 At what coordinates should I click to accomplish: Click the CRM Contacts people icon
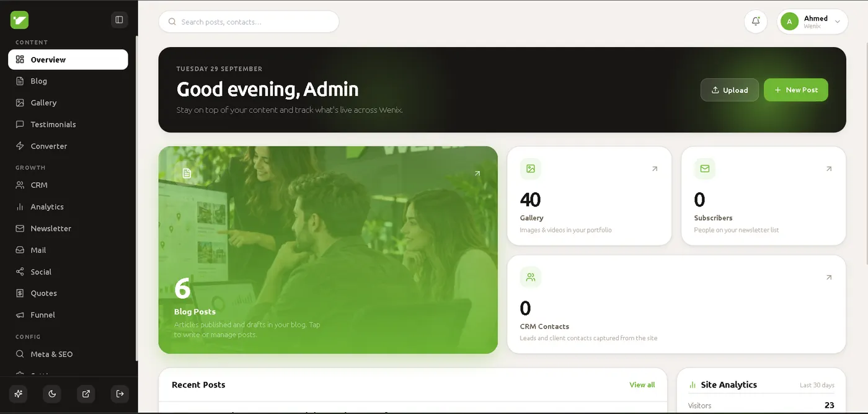pyautogui.click(x=531, y=277)
